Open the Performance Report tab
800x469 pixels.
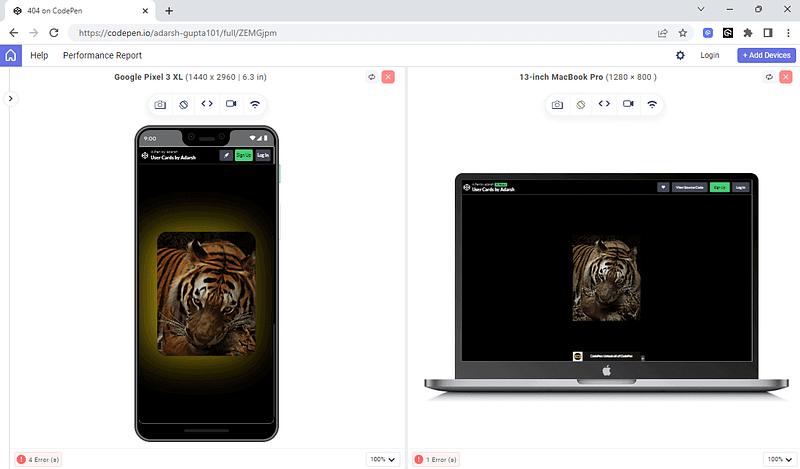pos(102,55)
